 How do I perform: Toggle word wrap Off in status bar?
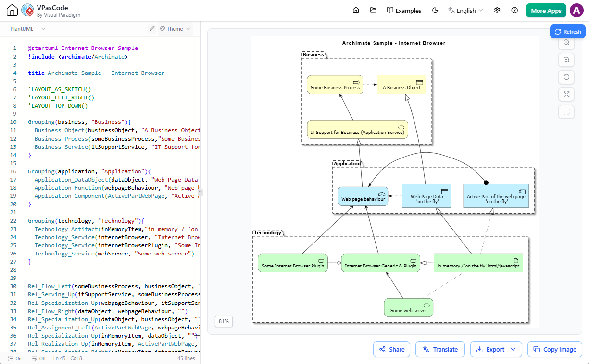38,358
